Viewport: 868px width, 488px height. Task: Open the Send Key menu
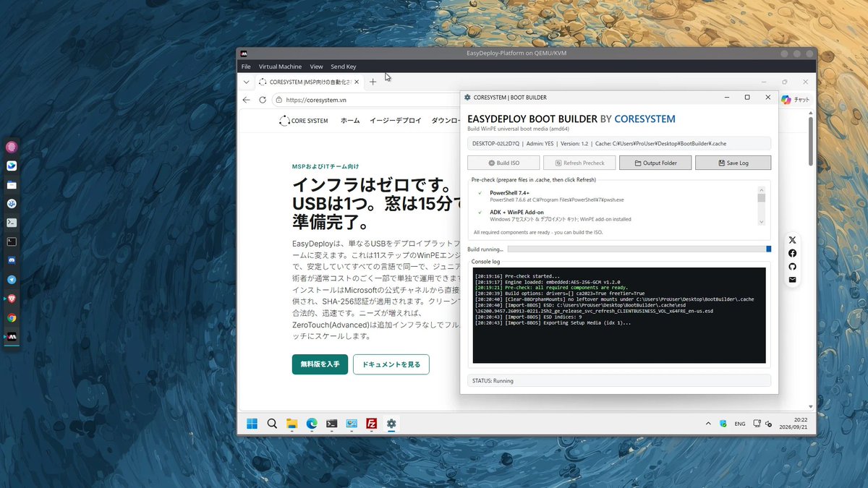coord(344,67)
